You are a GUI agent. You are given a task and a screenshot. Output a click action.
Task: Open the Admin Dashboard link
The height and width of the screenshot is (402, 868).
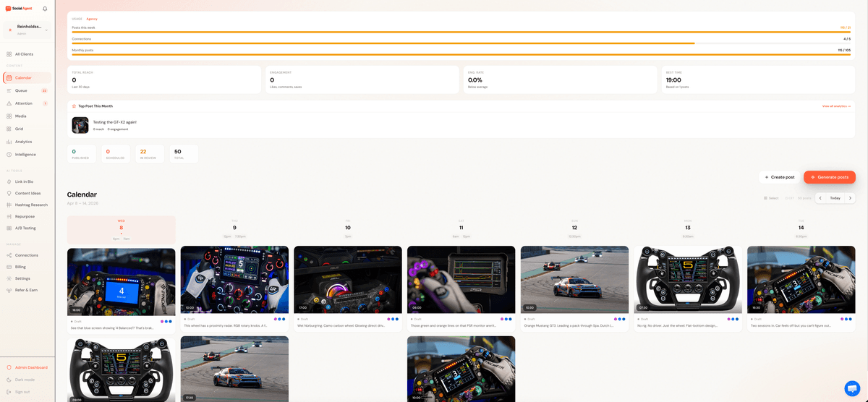[27, 367]
